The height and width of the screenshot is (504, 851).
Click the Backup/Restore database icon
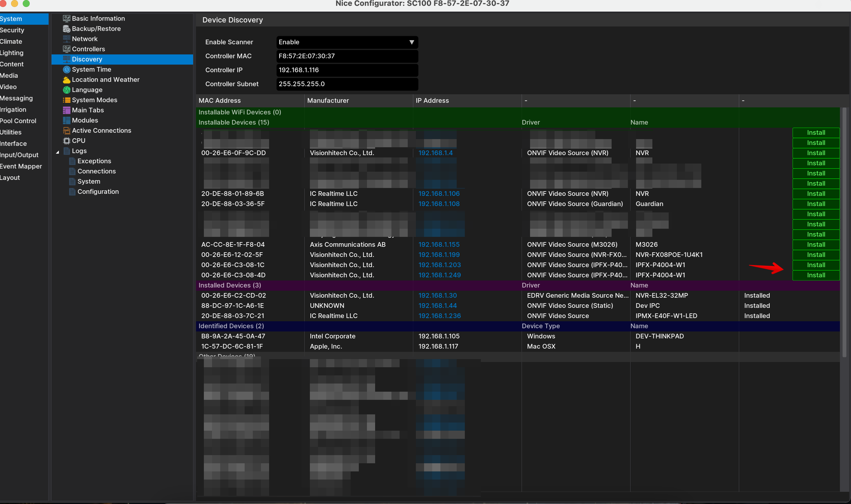pyautogui.click(x=67, y=29)
